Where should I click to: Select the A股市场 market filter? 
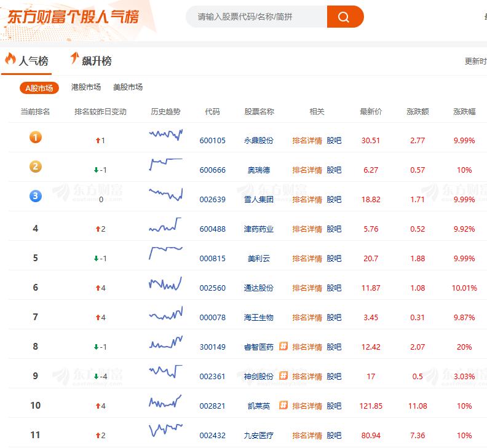[39, 88]
